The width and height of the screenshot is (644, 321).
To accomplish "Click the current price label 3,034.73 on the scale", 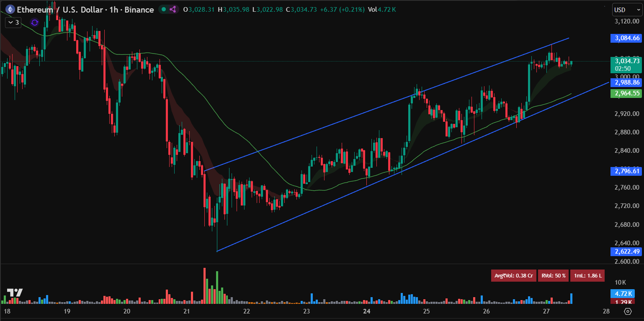I will pyautogui.click(x=626, y=61).
